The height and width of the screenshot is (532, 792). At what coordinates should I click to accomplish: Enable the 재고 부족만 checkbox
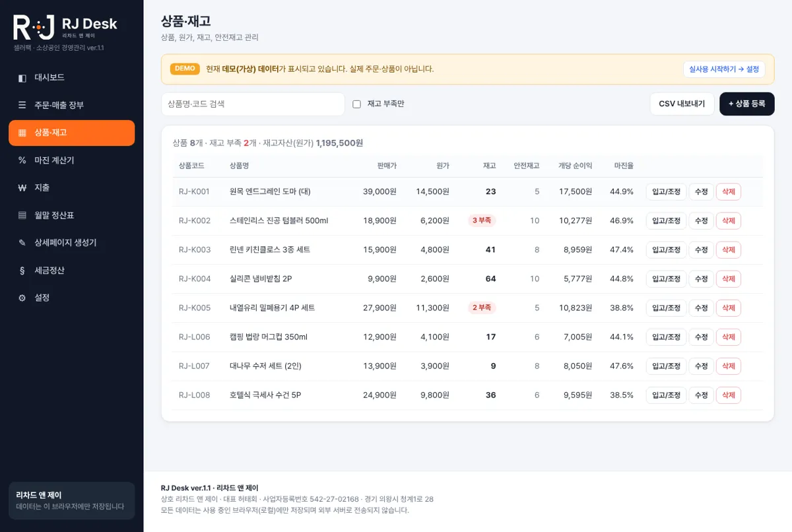tap(356, 104)
